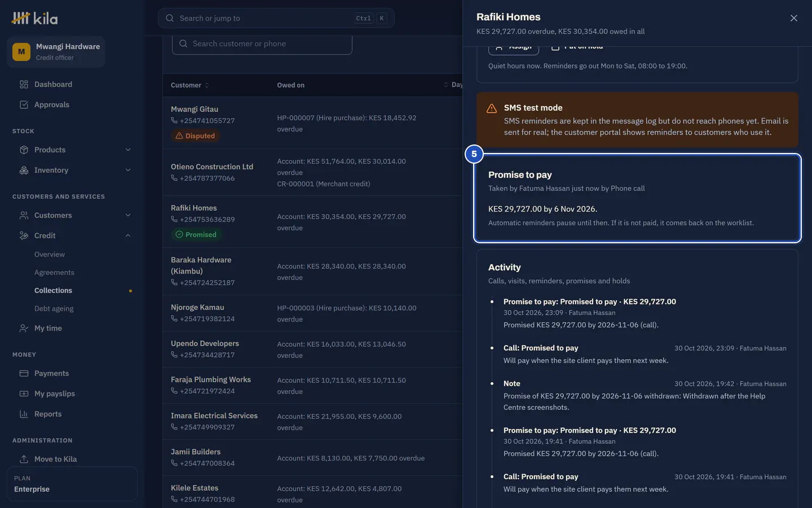Close the Rafiki Homes detail panel
Screen dimensions: 812x508
(x=794, y=18)
